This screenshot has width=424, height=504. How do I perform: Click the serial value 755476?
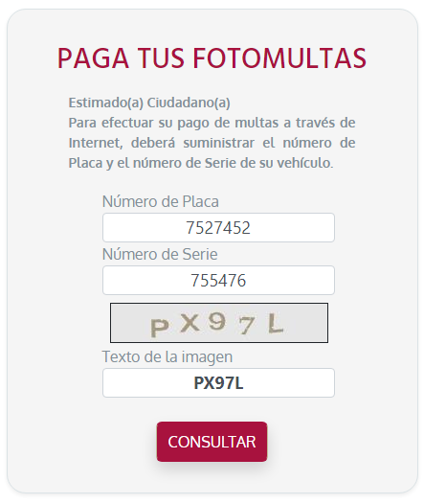tap(218, 281)
